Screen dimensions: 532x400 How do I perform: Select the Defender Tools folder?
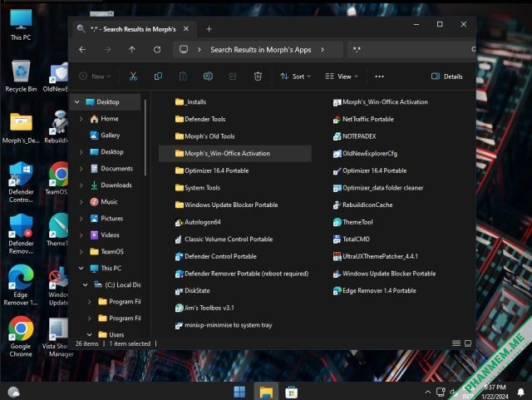(200, 119)
